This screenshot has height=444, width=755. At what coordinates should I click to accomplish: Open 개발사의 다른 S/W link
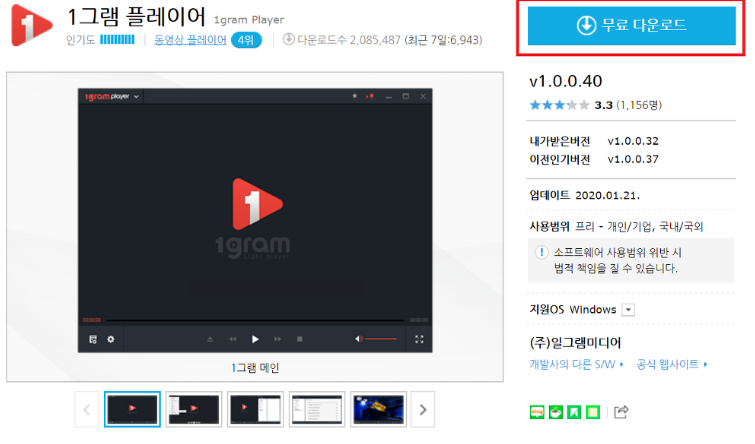576,365
